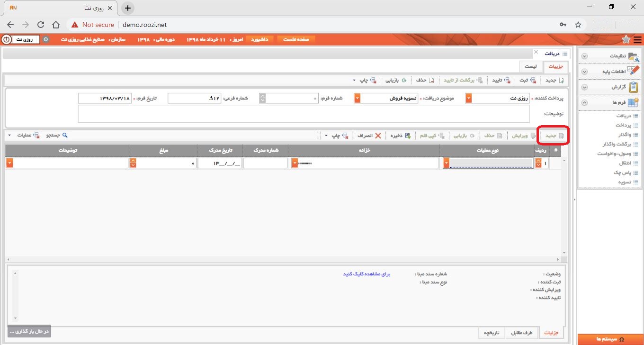Click the تاریخ فرم date field
The height and width of the screenshot is (345, 644).
(104, 98)
